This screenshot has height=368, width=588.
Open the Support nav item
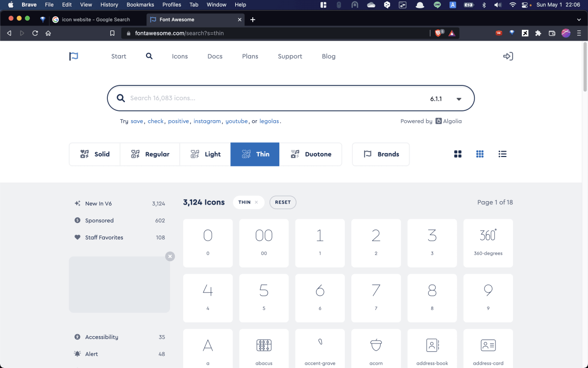pyautogui.click(x=290, y=56)
